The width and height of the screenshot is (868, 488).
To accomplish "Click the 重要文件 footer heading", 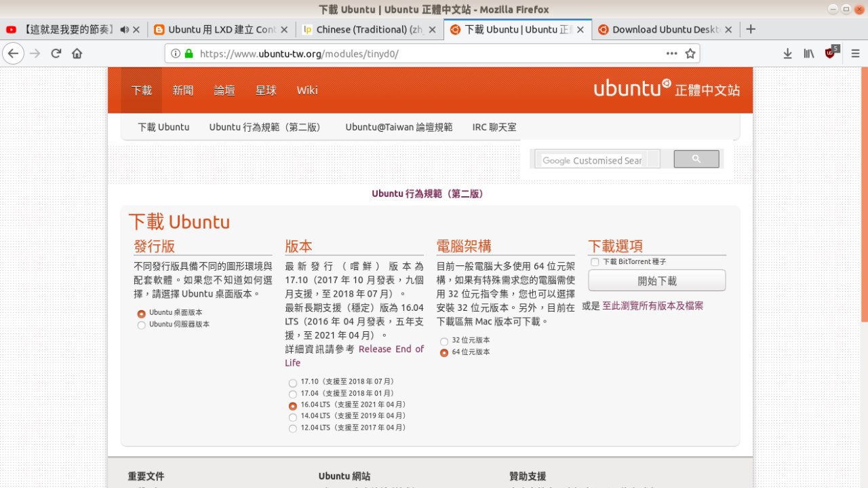I will coord(146,476).
